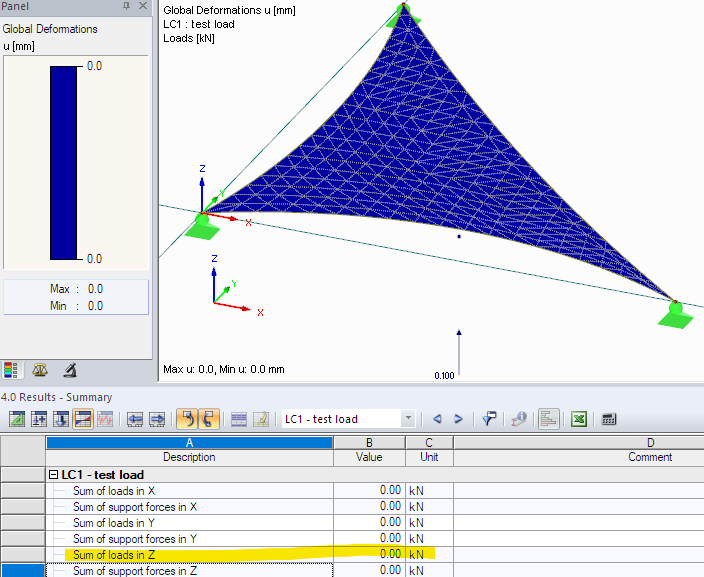
Task: Toggle the second orange sync selection icon
Action: coord(208,419)
